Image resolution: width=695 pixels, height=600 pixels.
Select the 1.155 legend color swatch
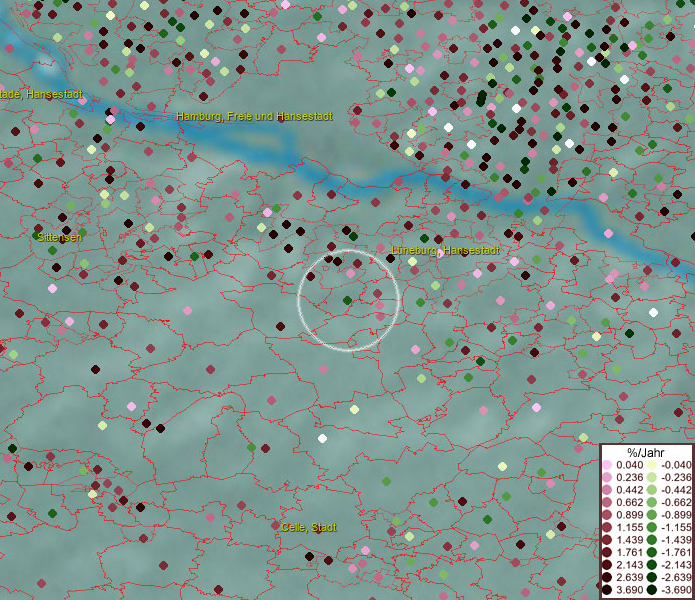point(607,527)
